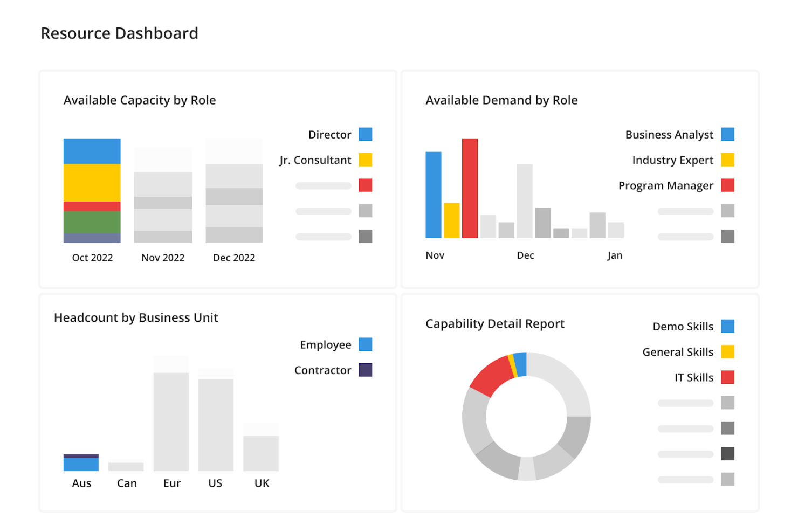Viewport: 798px width, 532px height.
Task: Select the yellow General Skills legend swatch
Action: pos(727,351)
